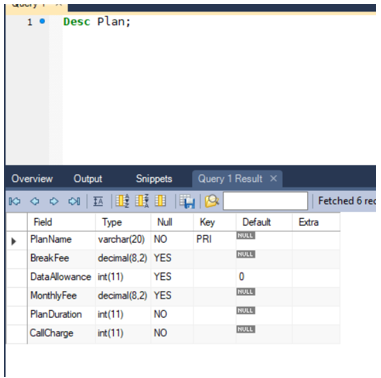This screenshot has height=378, width=381.
Task: Open the Output tab
Action: (88, 179)
